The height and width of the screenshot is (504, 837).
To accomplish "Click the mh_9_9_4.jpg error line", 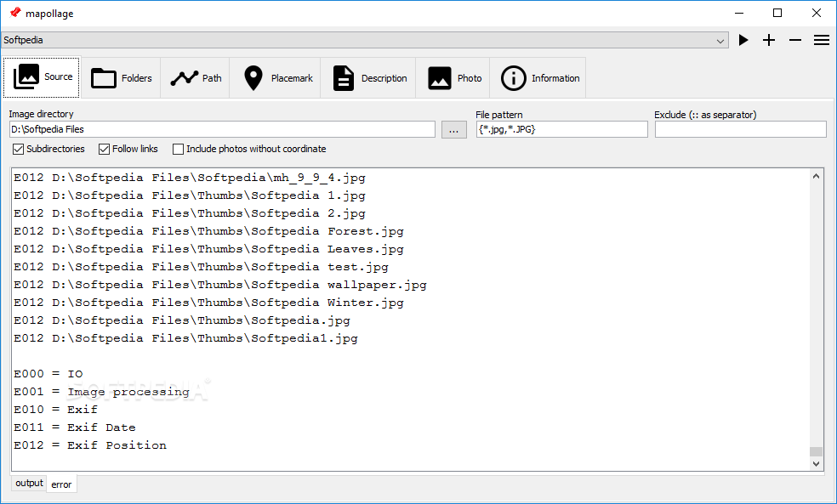I will pos(190,178).
